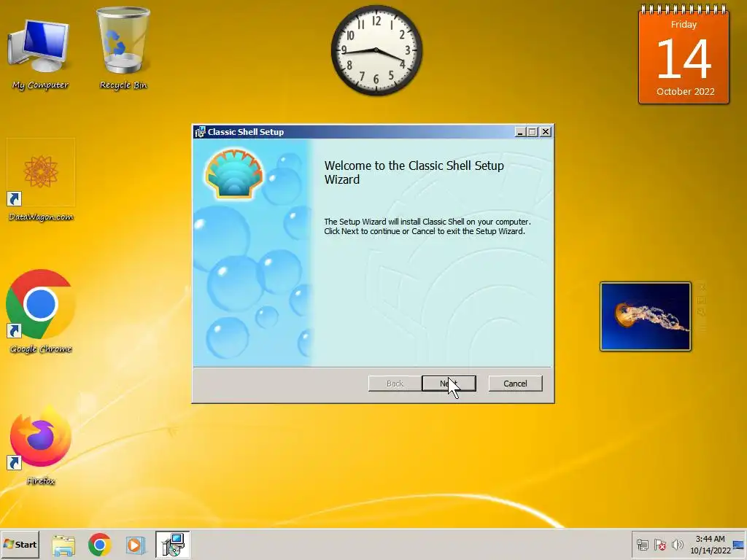Viewport: 747px width, 560px height.
Task: Click the analog clock gadget
Action: tap(376, 50)
